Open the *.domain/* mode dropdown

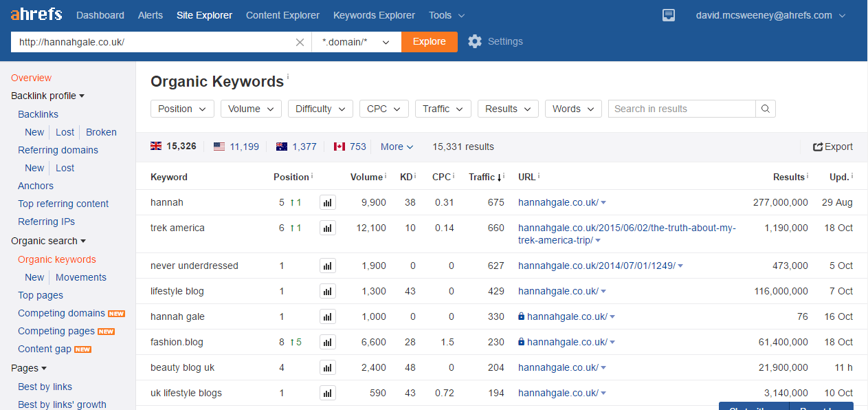356,42
